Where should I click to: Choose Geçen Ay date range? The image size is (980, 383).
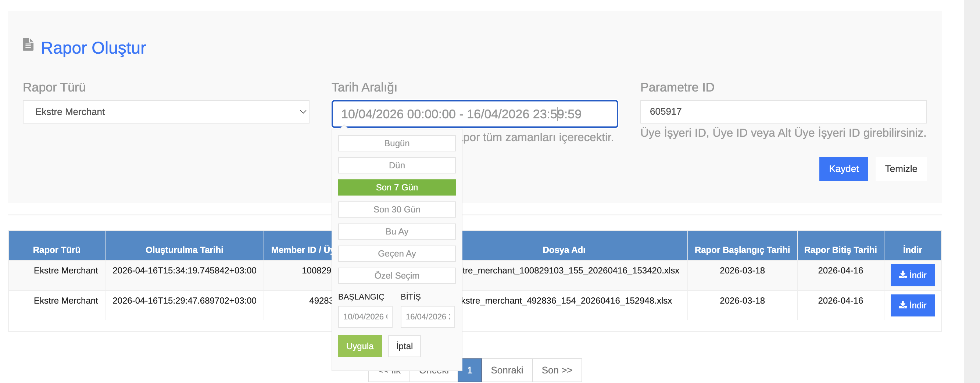pos(396,254)
